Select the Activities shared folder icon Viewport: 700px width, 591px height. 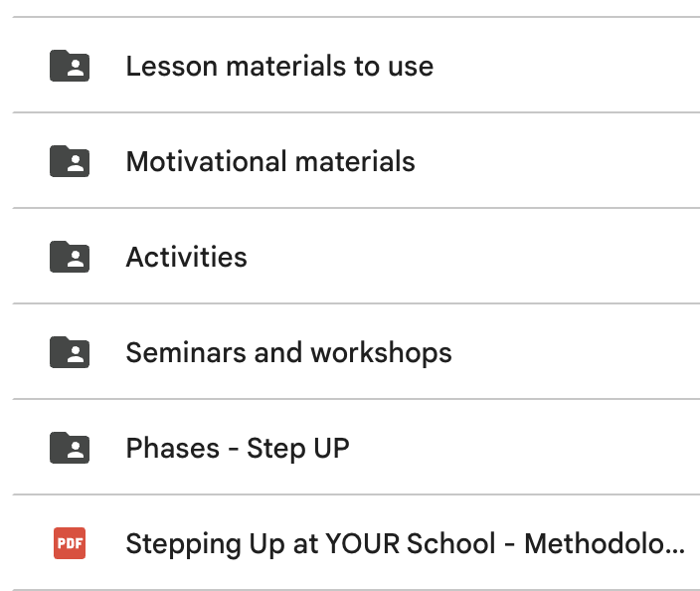[70, 257]
